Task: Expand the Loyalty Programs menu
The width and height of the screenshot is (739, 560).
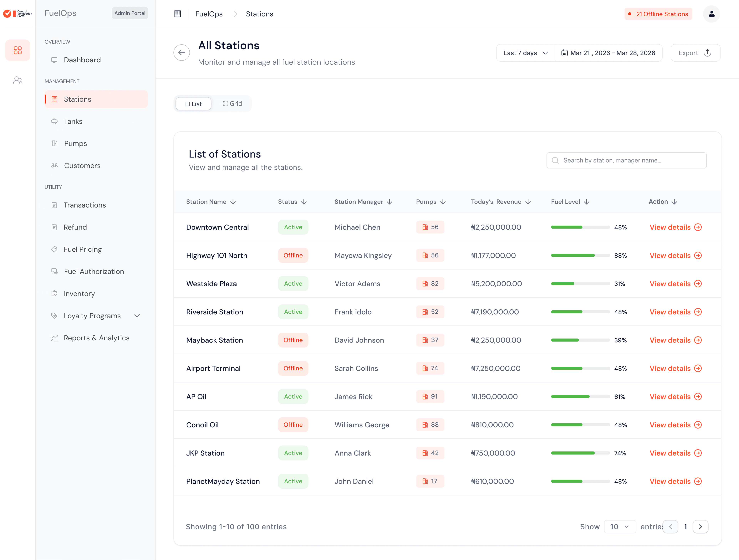Action: coord(137,316)
